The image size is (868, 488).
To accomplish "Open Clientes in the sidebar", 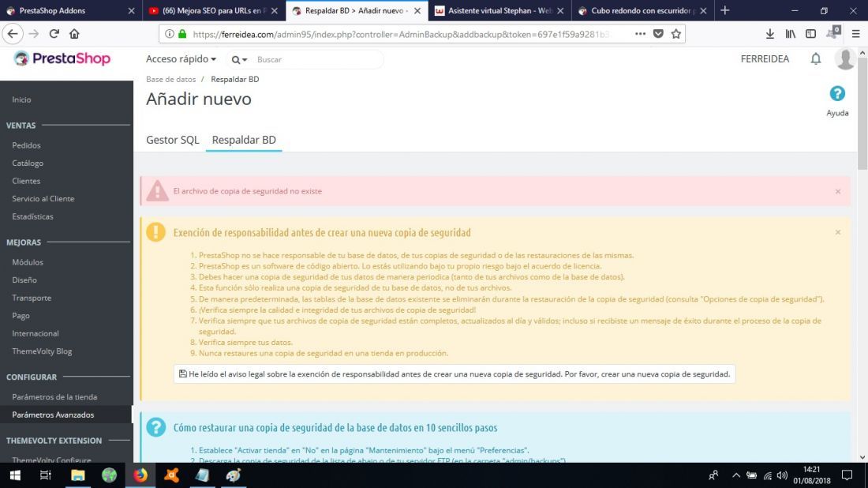I will (26, 181).
